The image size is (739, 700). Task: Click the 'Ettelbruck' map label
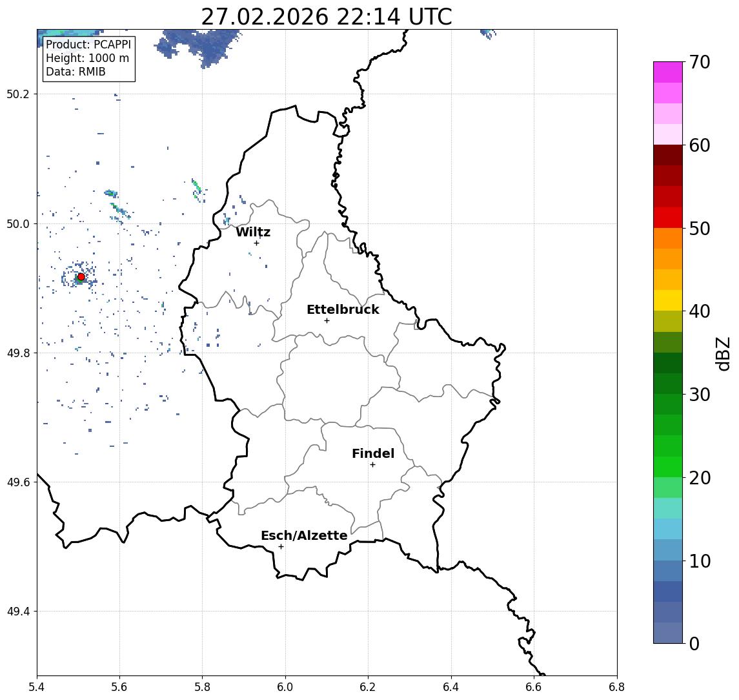(x=343, y=309)
